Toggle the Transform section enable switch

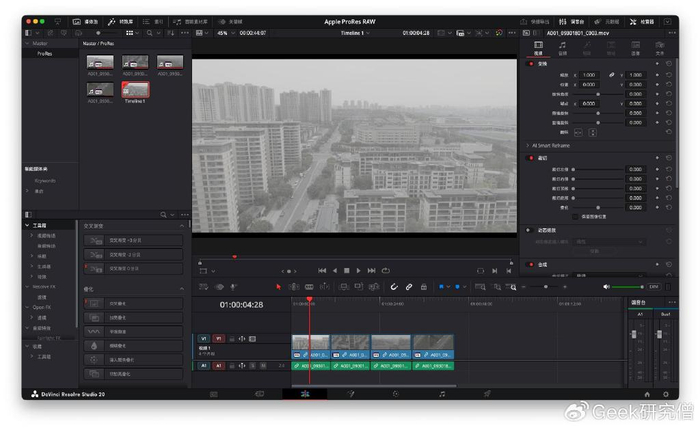click(531, 63)
